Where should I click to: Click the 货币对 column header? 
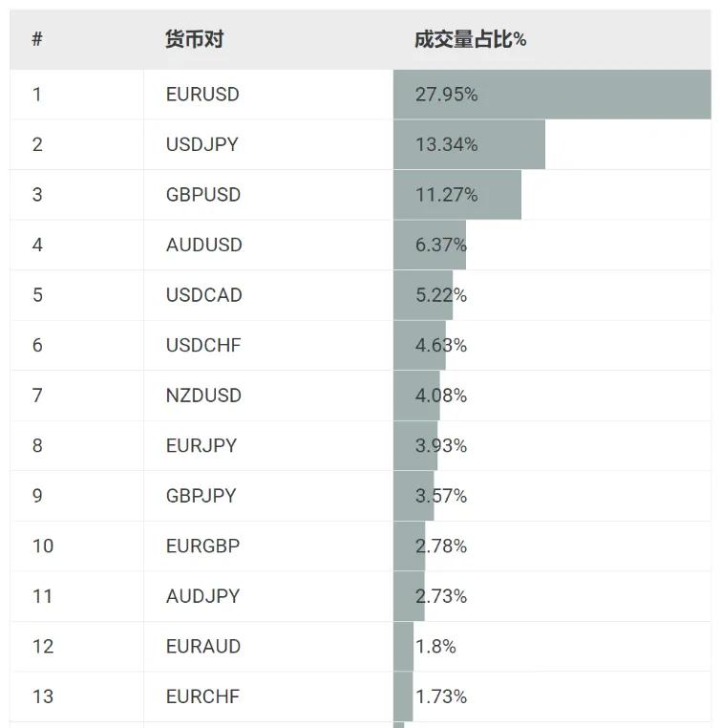click(x=194, y=39)
